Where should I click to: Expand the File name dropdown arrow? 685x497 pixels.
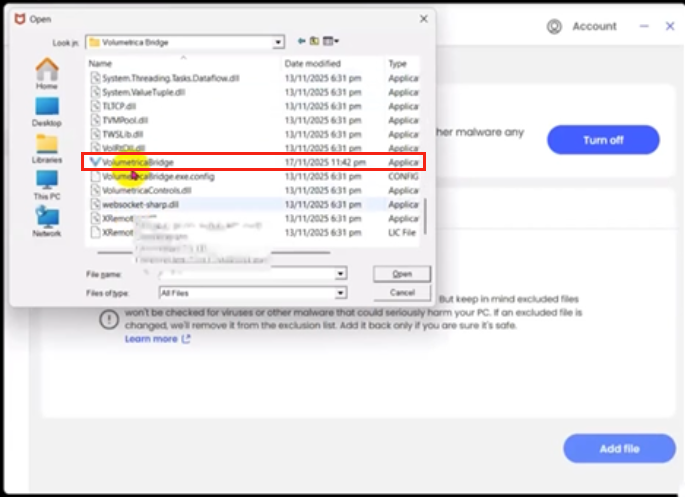[x=341, y=274]
